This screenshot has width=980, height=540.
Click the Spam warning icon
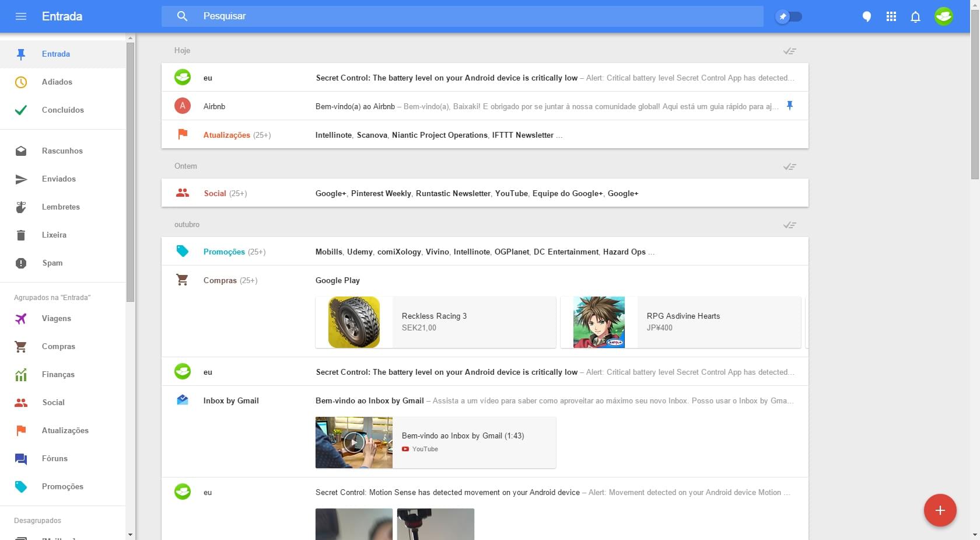coord(21,263)
